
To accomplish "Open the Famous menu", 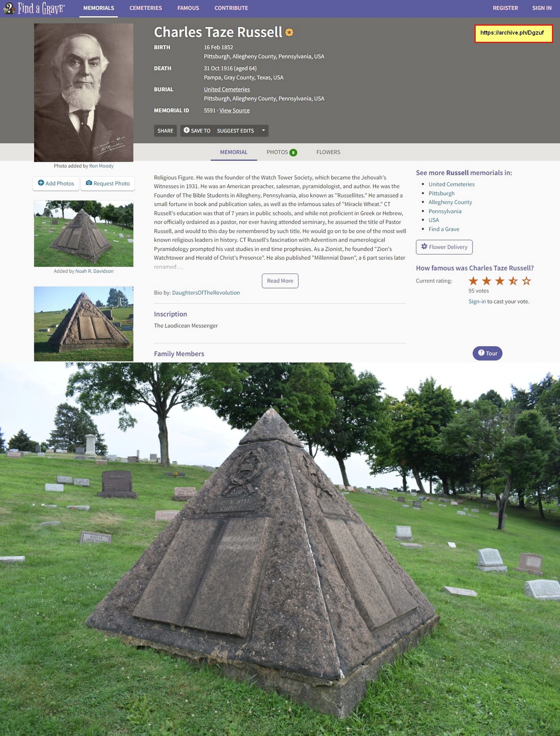I will click(x=188, y=8).
